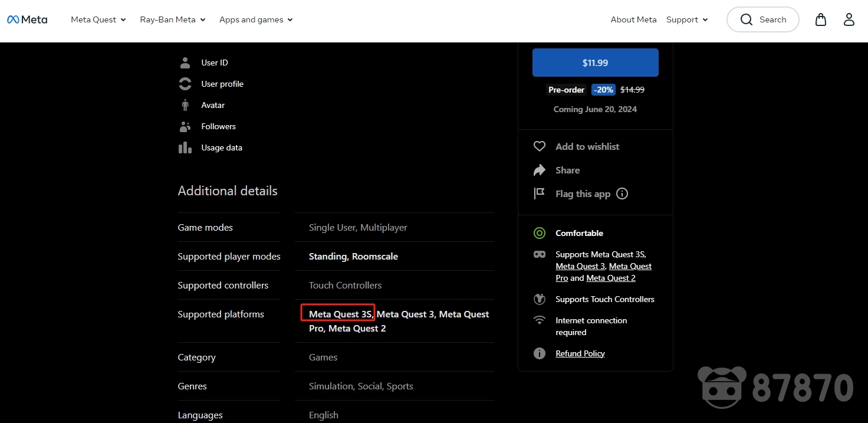Screen dimensions: 868x423
Task: Go to About Meta page
Action: [x=633, y=19]
